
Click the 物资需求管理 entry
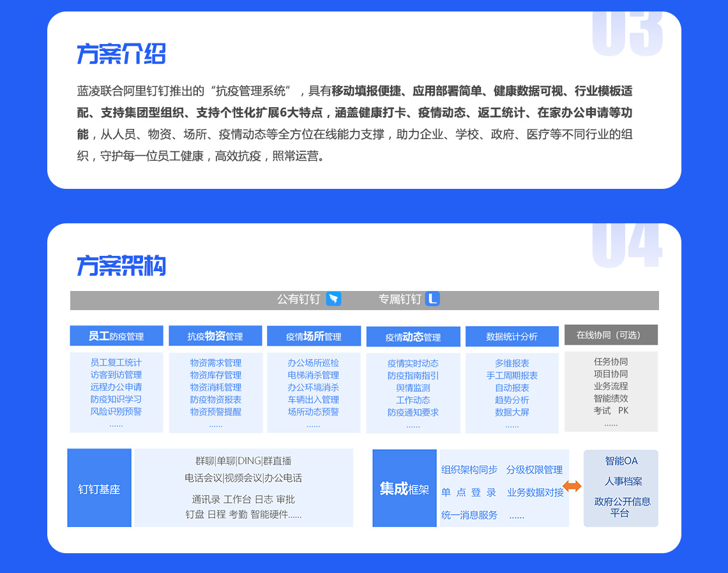[216, 363]
